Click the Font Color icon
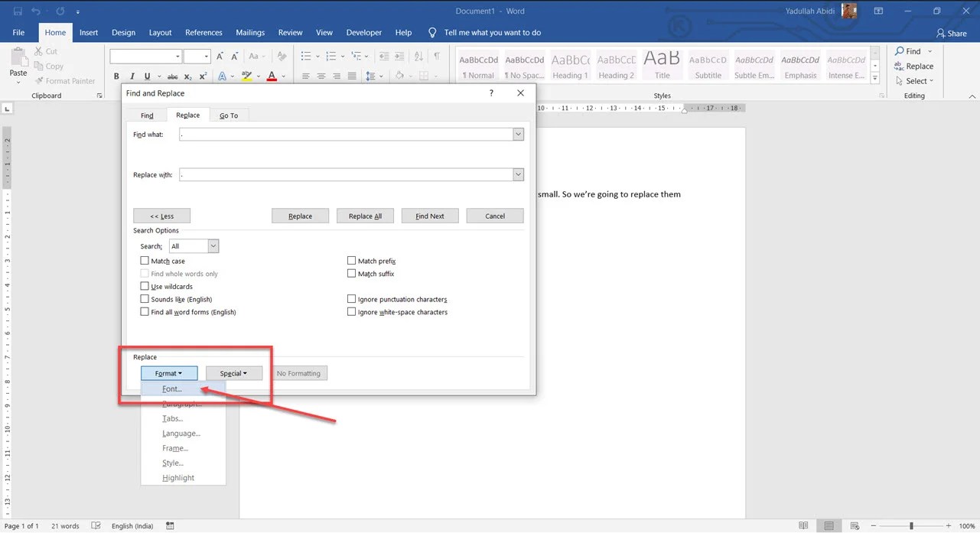This screenshot has height=533, width=980. click(272, 76)
